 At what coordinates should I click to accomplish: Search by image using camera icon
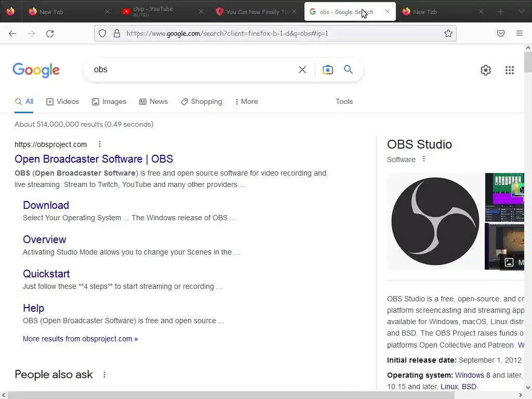(x=328, y=70)
